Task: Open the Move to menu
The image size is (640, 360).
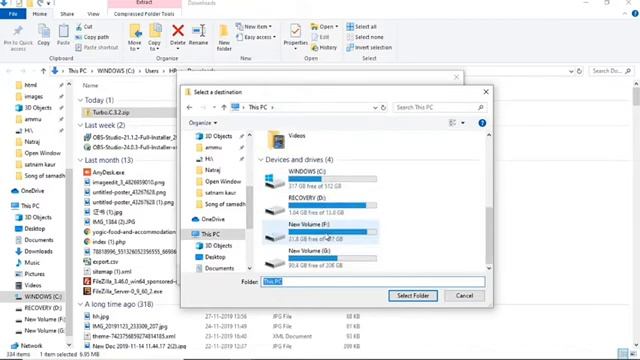Action: pyautogui.click(x=135, y=38)
